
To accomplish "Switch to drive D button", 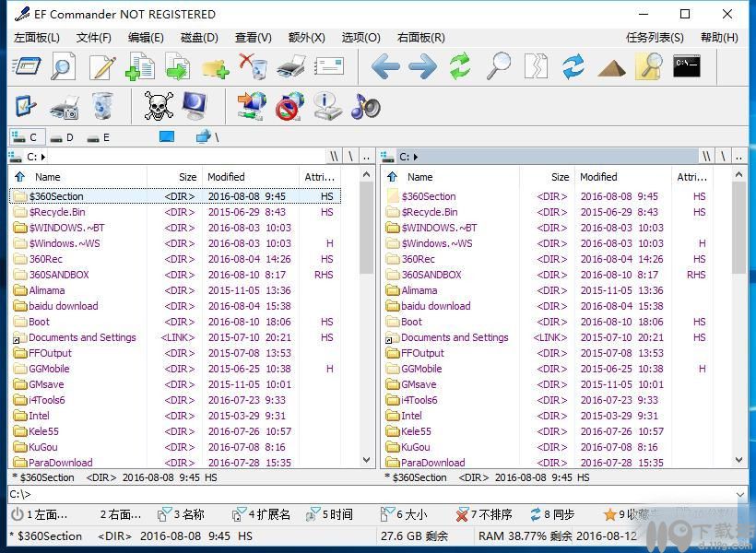I will (62, 137).
